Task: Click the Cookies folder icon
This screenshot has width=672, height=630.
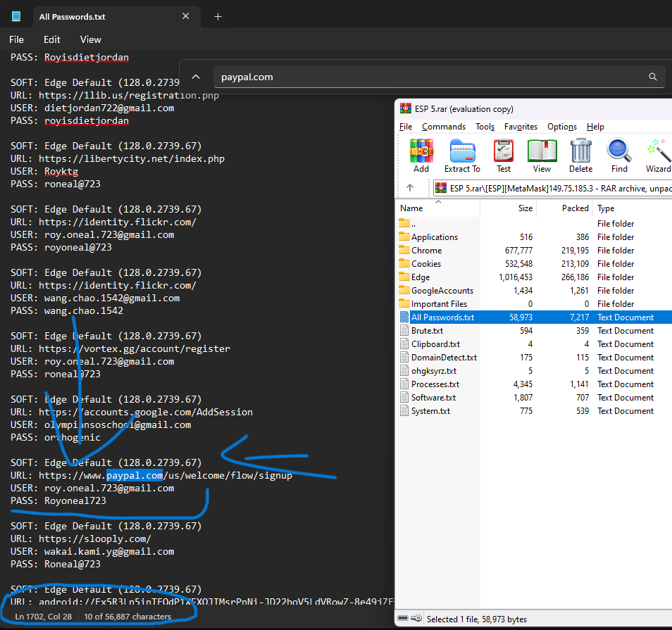Action: coord(404,263)
